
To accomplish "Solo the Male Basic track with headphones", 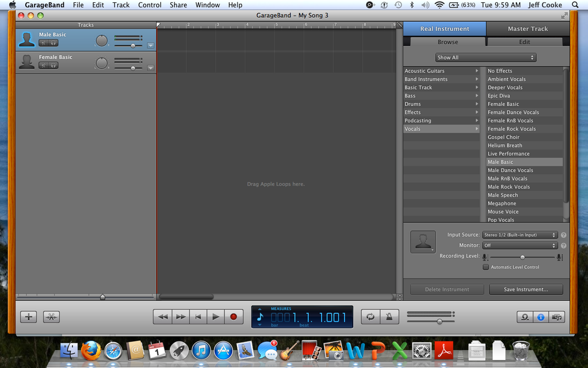I will tap(53, 43).
